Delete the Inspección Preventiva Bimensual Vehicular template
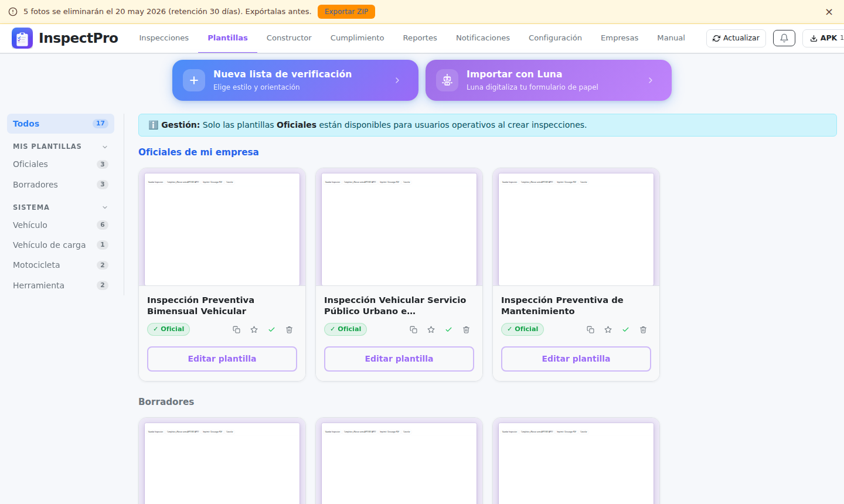 (289, 330)
